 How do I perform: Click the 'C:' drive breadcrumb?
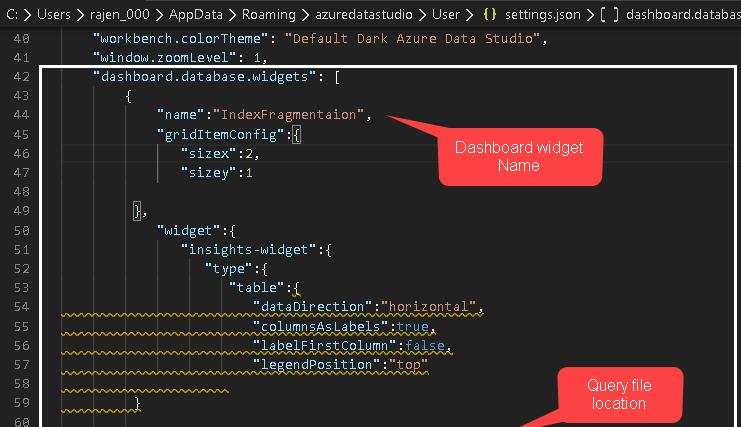(x=12, y=15)
